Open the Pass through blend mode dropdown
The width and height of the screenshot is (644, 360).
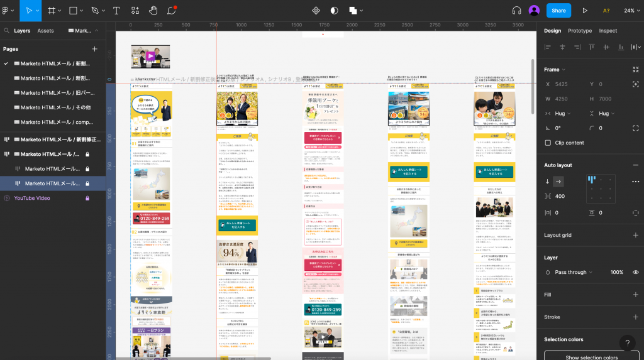click(x=573, y=272)
